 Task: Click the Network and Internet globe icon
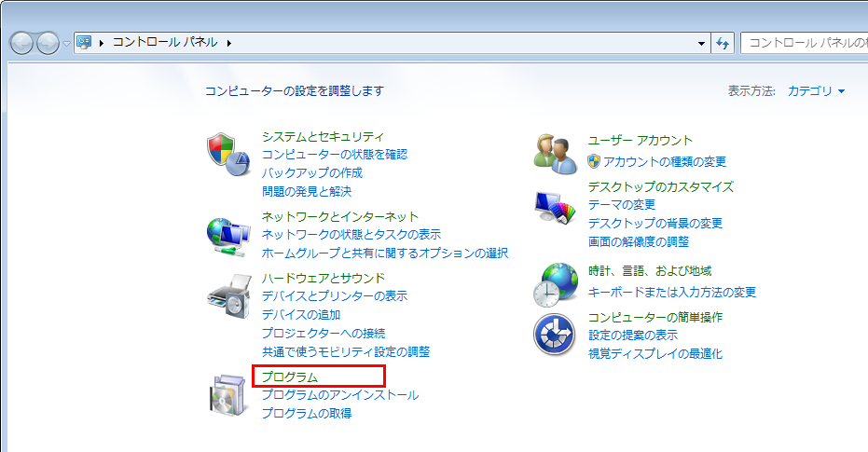228,237
